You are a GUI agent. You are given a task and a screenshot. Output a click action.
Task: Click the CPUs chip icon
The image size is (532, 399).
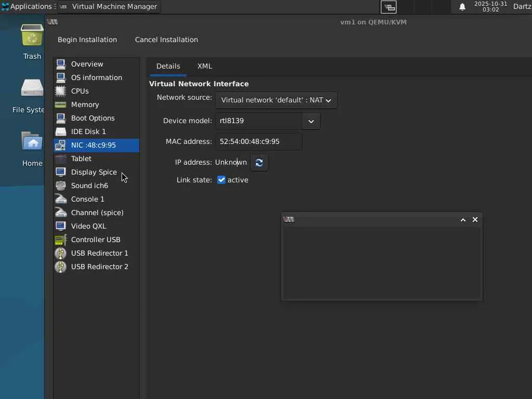(61, 91)
